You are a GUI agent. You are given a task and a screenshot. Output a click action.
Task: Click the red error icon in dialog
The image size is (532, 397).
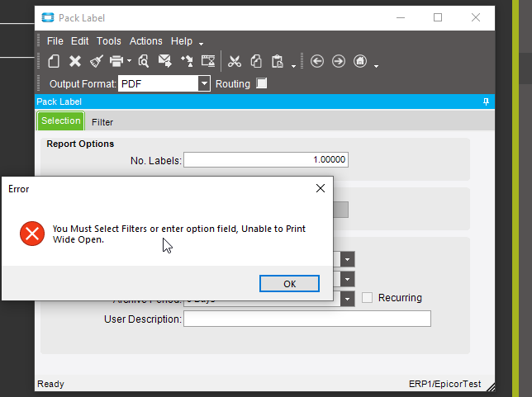(32, 234)
